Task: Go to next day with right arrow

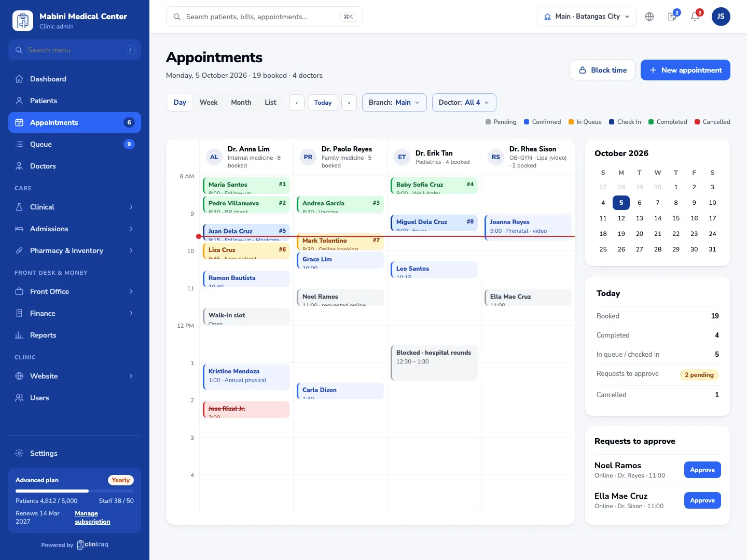Action: (x=349, y=103)
